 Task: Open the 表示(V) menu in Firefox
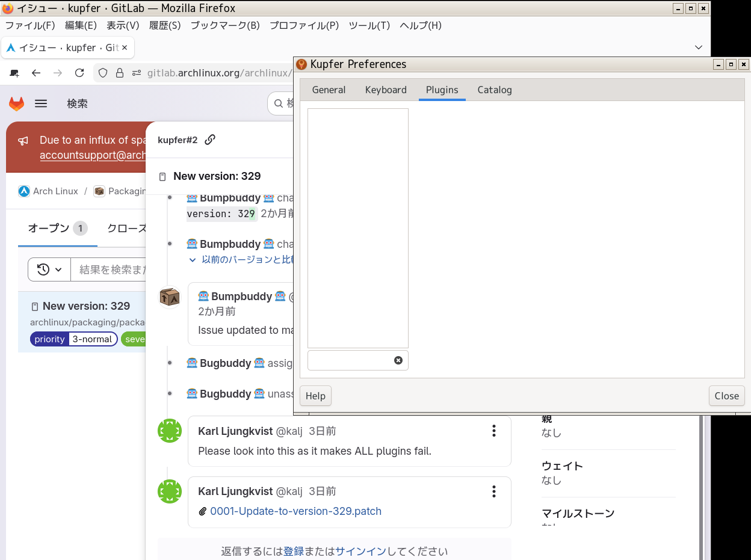[x=123, y=25]
